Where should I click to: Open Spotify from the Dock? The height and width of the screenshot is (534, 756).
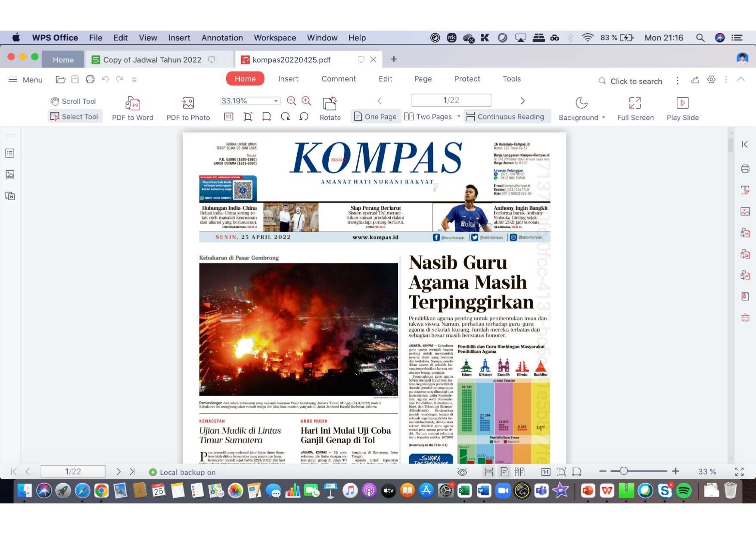[684, 491]
